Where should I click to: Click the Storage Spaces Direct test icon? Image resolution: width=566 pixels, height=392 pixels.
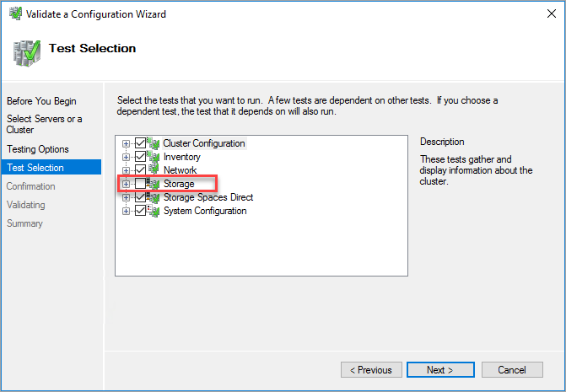[x=154, y=197]
